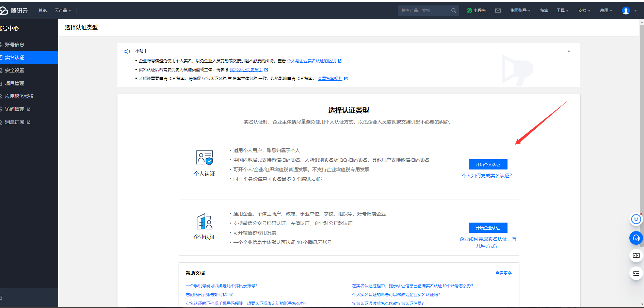Collapse the 小贴士 tips panel arrow

coord(568,51)
